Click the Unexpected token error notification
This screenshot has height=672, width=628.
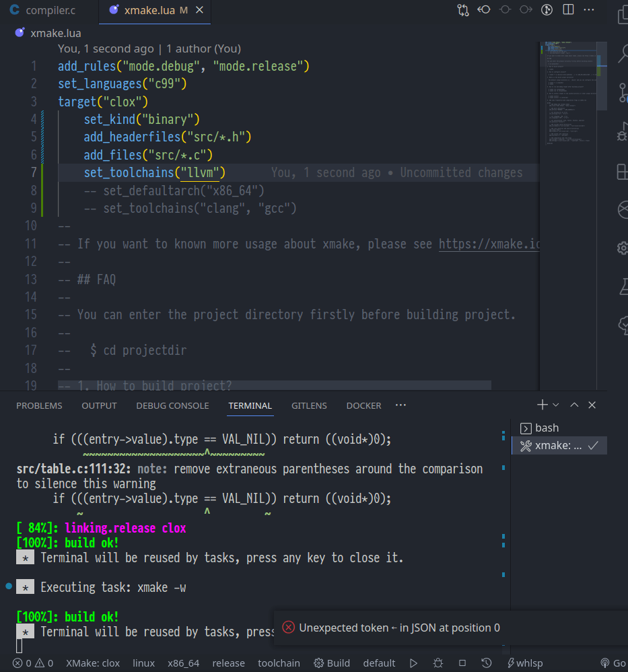(x=399, y=628)
